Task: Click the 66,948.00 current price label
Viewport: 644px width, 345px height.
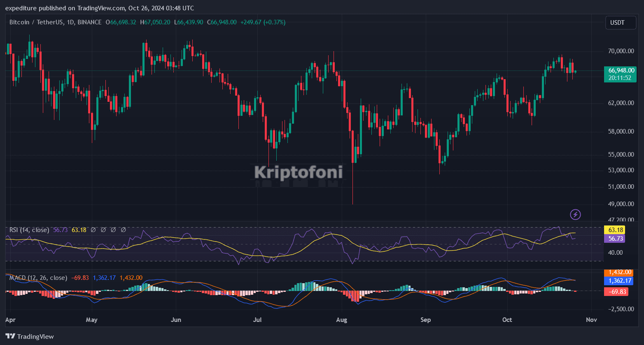Action: pos(621,70)
